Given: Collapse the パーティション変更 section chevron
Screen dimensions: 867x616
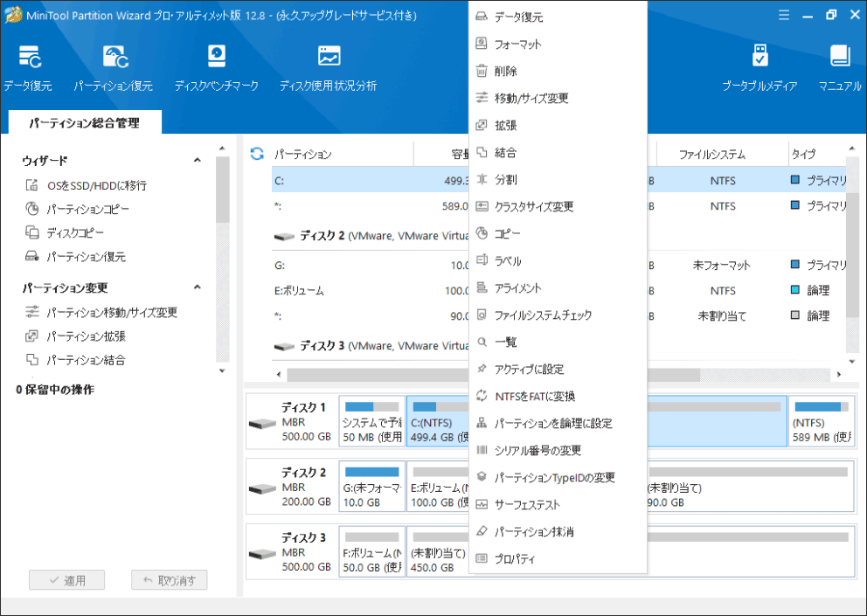Looking at the screenshot, I should tap(198, 287).
